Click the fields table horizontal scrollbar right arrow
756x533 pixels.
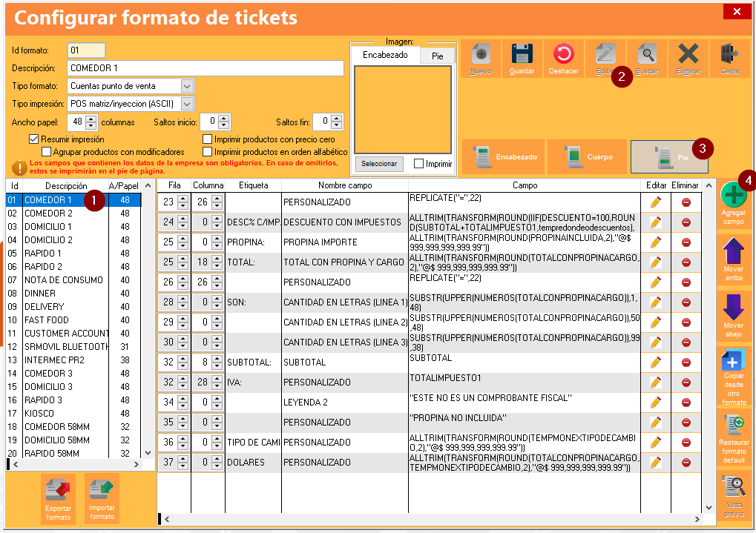tap(697, 520)
